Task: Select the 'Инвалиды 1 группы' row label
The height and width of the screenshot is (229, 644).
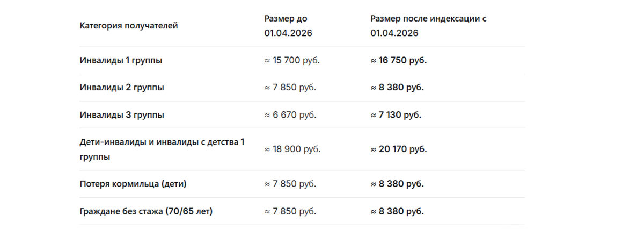Action: coord(121,61)
